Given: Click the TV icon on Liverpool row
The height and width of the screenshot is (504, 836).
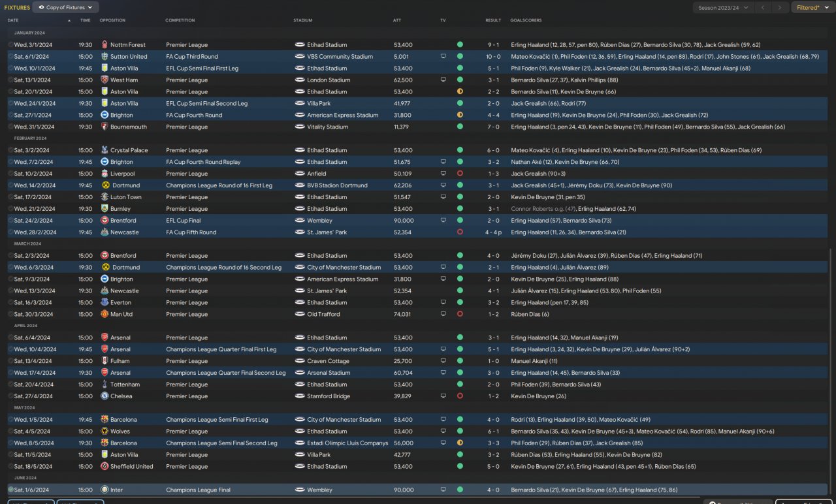Looking at the screenshot, I should pos(443,174).
